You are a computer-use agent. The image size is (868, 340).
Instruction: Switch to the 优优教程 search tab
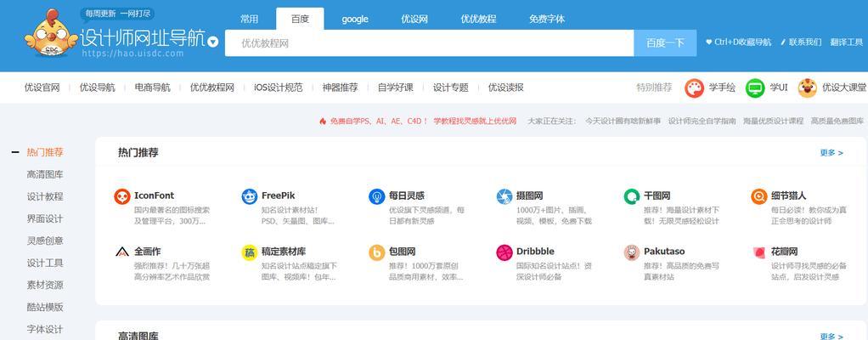coord(478,19)
